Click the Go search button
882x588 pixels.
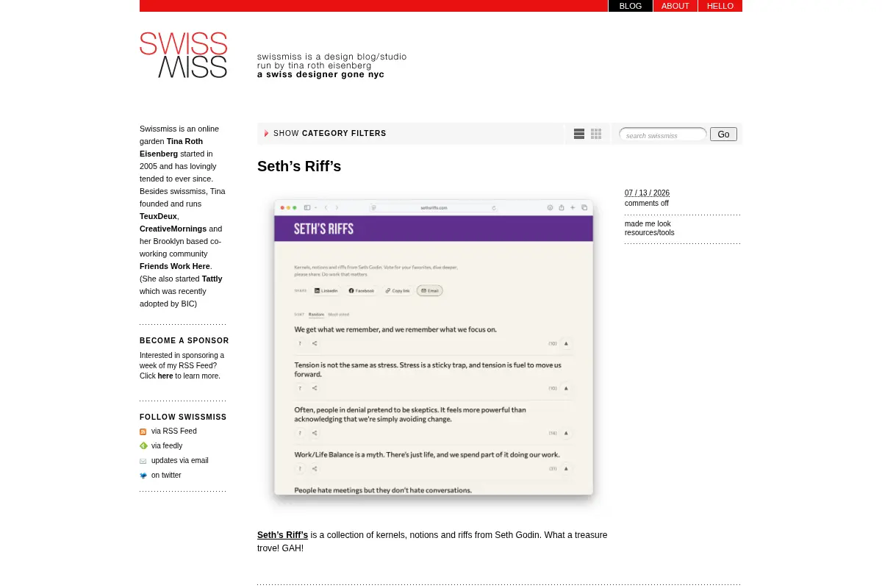coord(723,135)
